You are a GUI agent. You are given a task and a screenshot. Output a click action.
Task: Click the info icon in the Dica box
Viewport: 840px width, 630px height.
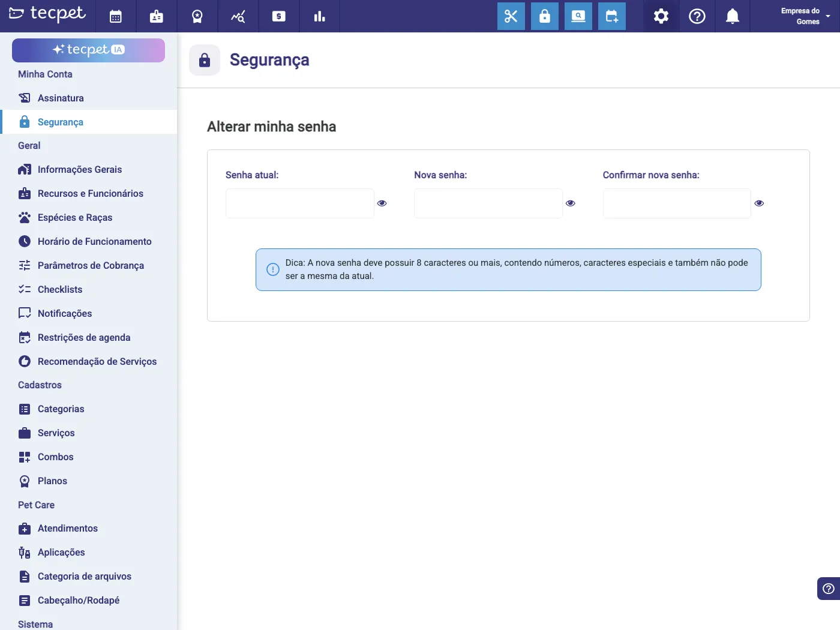point(273,269)
